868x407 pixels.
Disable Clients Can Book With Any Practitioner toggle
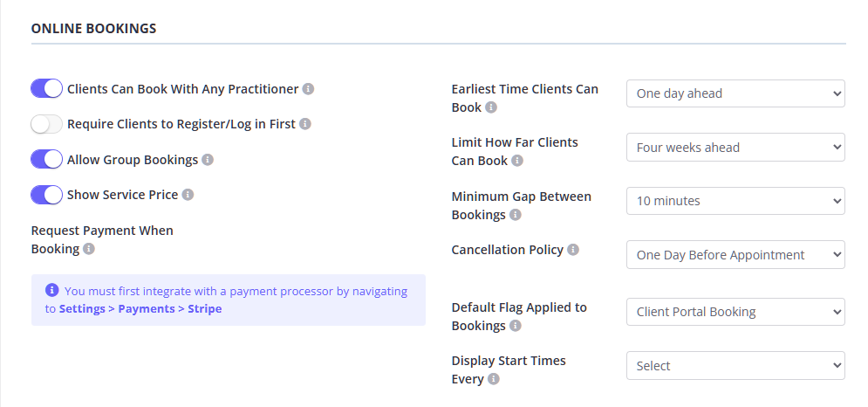coord(47,88)
